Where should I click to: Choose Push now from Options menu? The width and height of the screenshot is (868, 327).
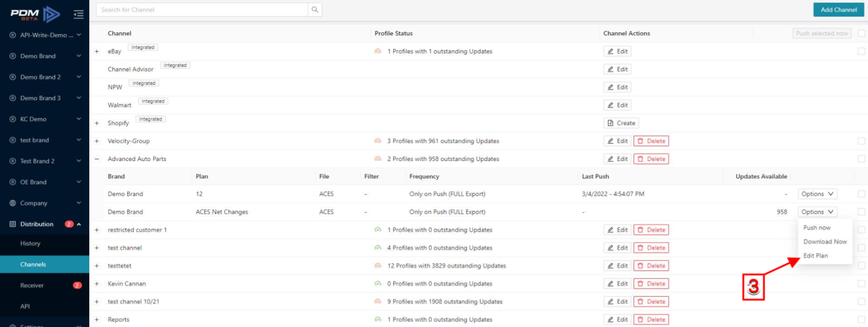(x=817, y=228)
